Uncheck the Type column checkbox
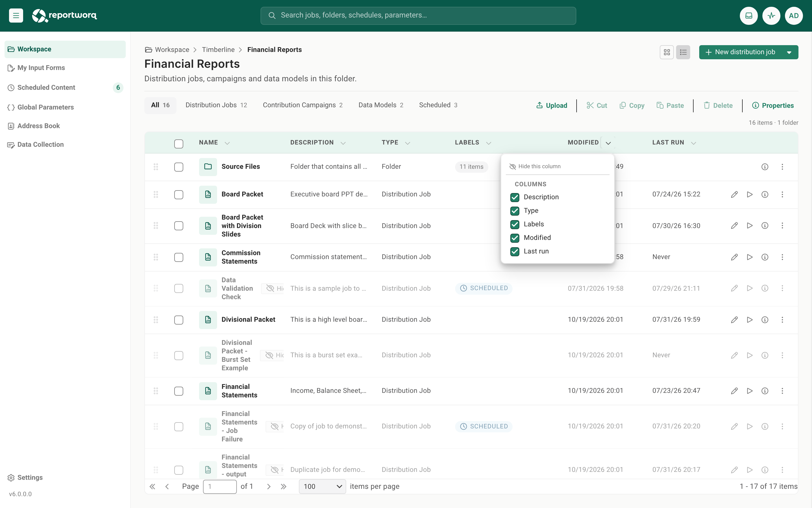The width and height of the screenshot is (812, 508). point(515,211)
